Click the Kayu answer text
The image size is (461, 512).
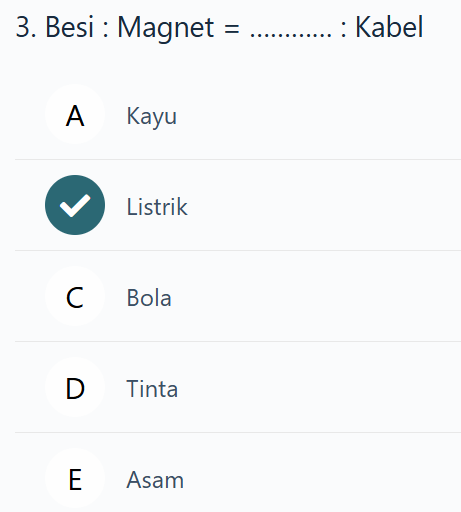(x=152, y=117)
